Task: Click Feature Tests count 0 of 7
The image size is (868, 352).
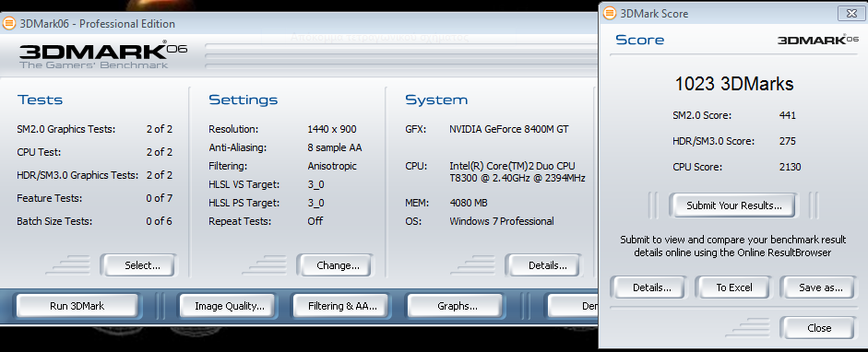Action: 159,198
